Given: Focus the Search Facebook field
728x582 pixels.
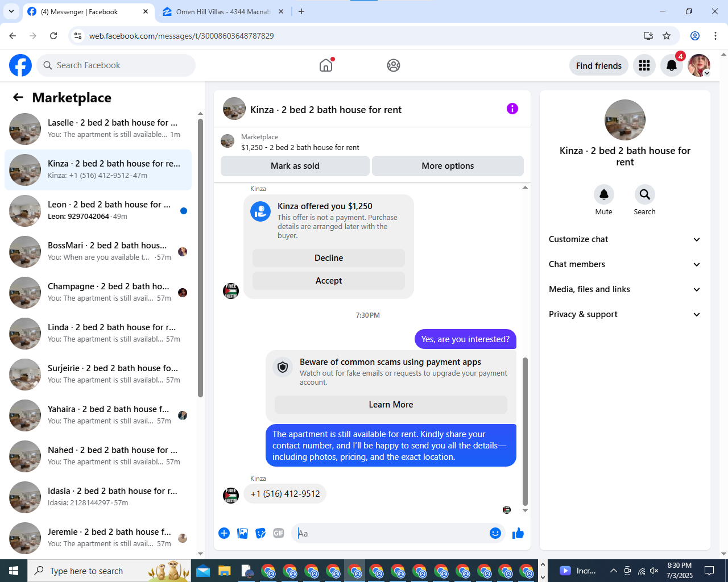Looking at the screenshot, I should click(x=116, y=65).
